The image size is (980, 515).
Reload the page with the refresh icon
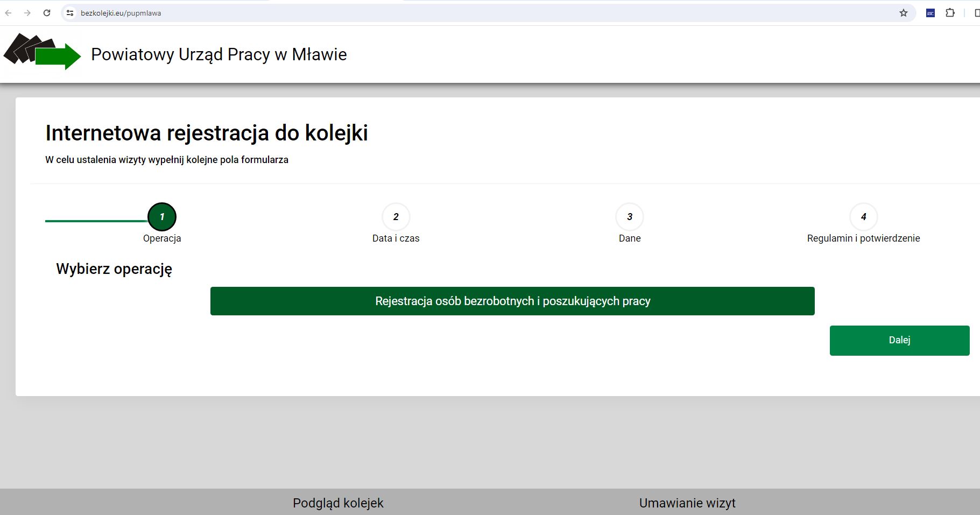[47, 13]
